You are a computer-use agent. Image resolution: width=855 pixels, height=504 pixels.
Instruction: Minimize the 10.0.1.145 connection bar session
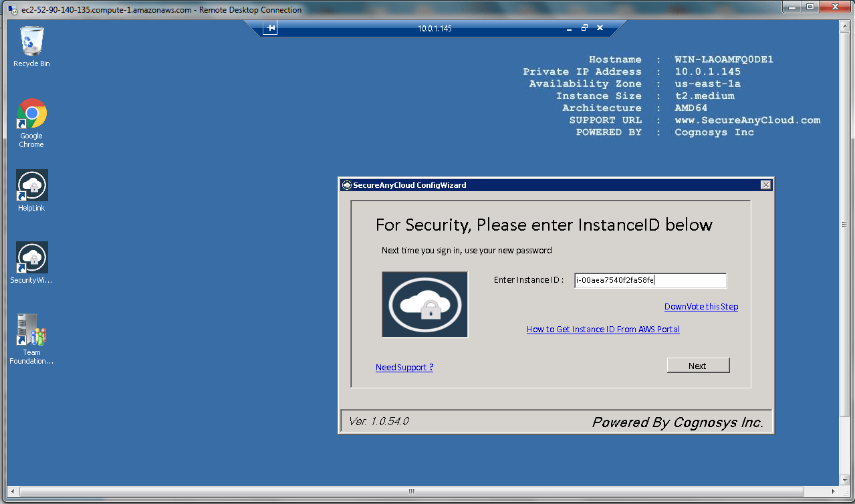point(569,29)
